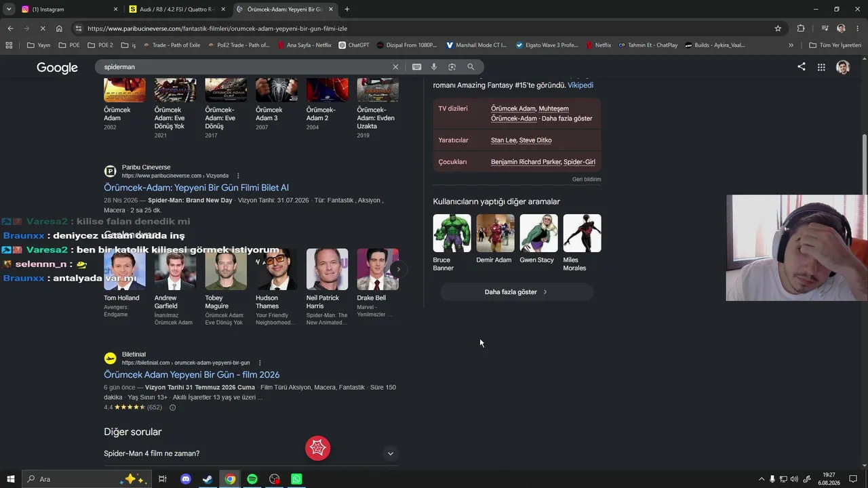This screenshot has height=488, width=868.
Task: Stop loading the current page
Action: (x=42, y=28)
